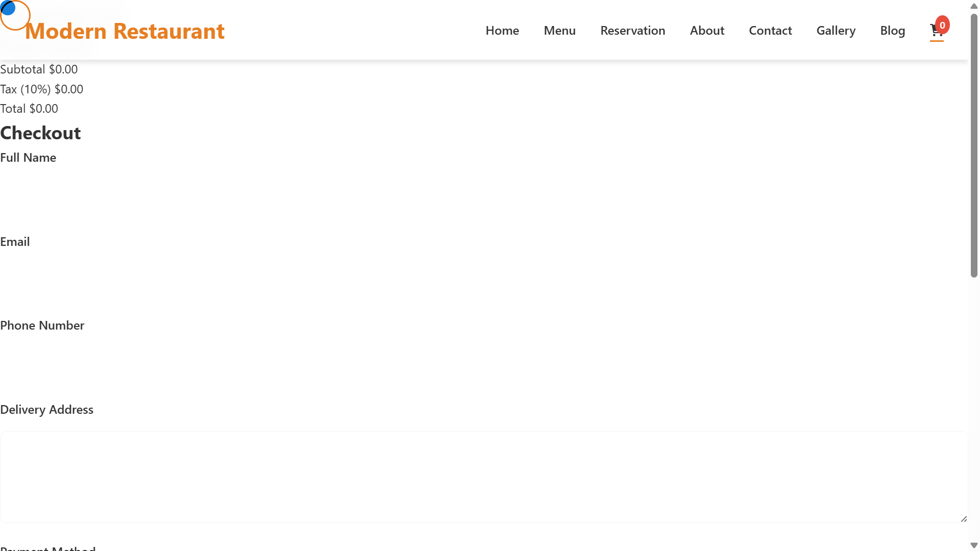
Task: Click the scrollbar up arrow
Action: [974, 6]
